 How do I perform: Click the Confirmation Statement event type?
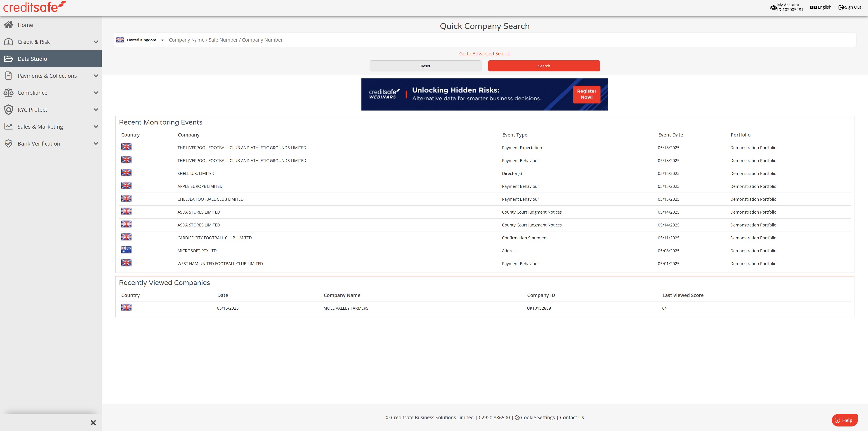pyautogui.click(x=525, y=238)
